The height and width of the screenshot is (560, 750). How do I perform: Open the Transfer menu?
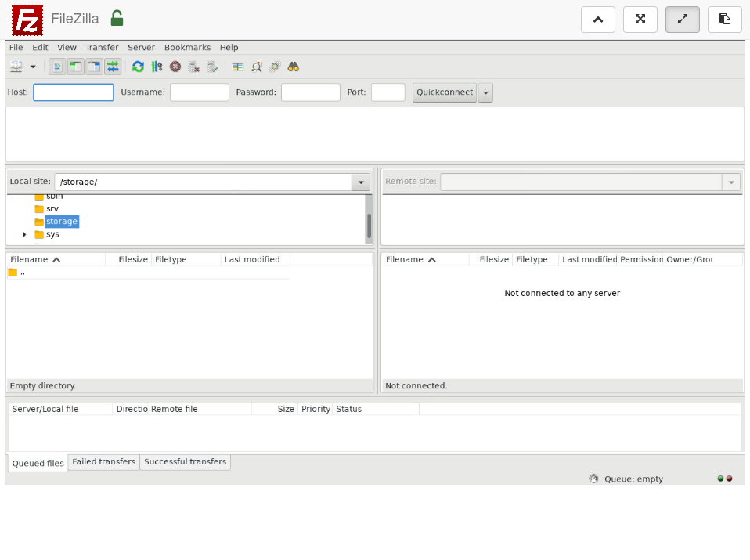tap(102, 47)
